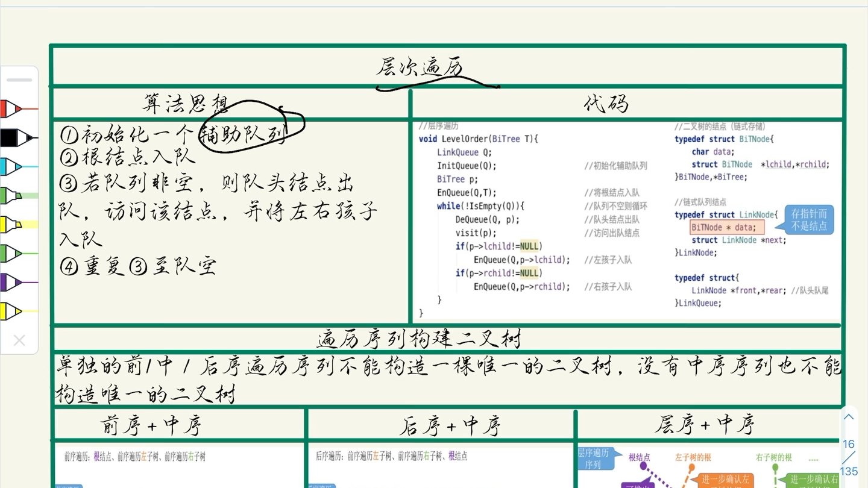Click the highlighted BiTNode * data; box

[727, 227]
